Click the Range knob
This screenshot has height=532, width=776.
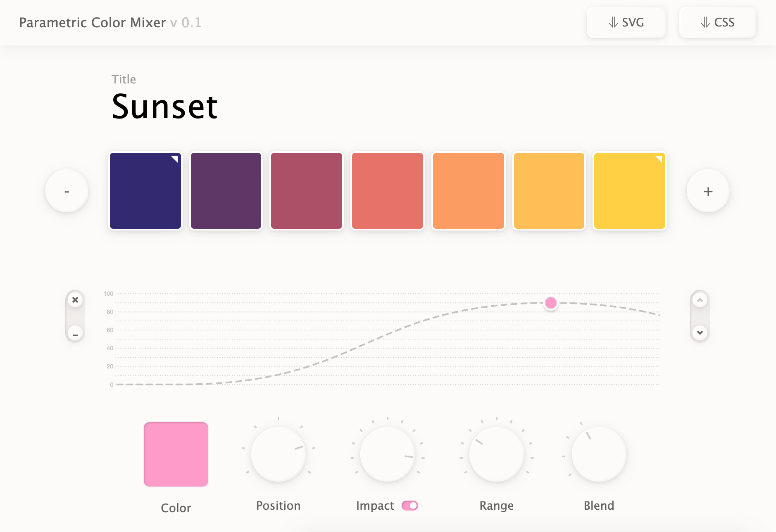(496, 454)
